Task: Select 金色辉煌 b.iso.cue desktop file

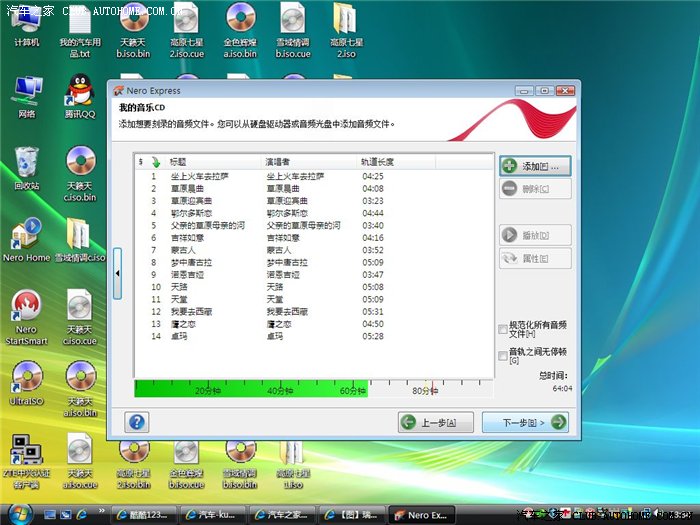Action: 186,464
